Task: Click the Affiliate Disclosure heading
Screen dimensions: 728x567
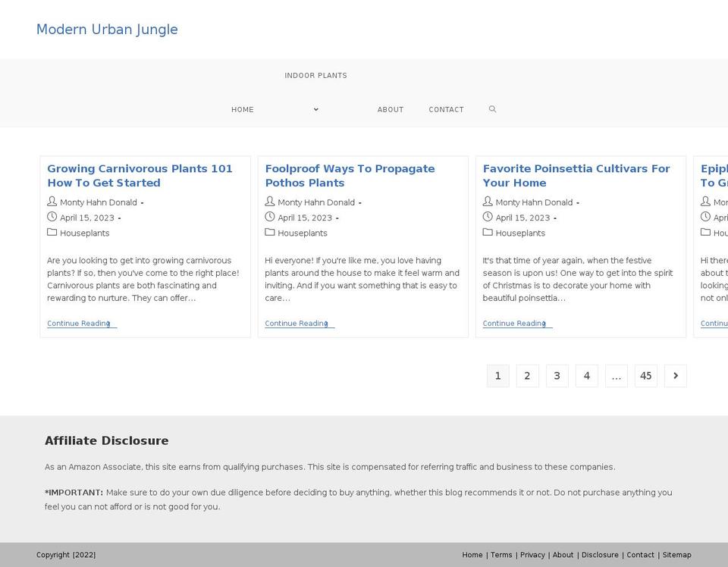Action: (x=107, y=441)
